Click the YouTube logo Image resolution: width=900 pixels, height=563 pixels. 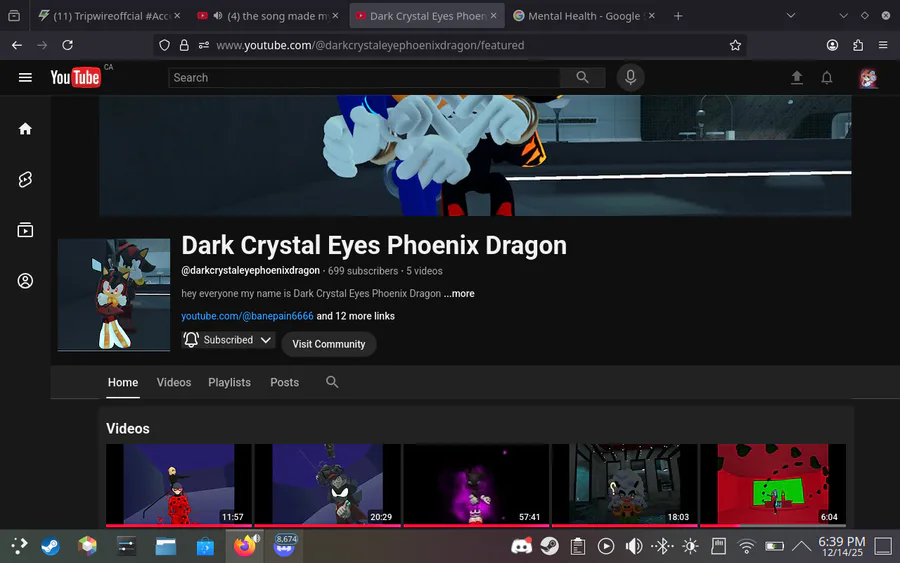pyautogui.click(x=75, y=77)
